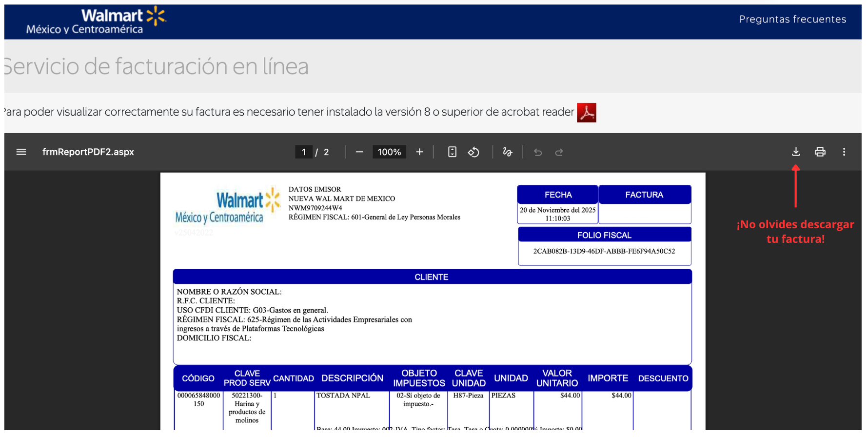Click the DOMICILIO FISCAL label
The width and height of the screenshot is (868, 437).
[214, 338]
